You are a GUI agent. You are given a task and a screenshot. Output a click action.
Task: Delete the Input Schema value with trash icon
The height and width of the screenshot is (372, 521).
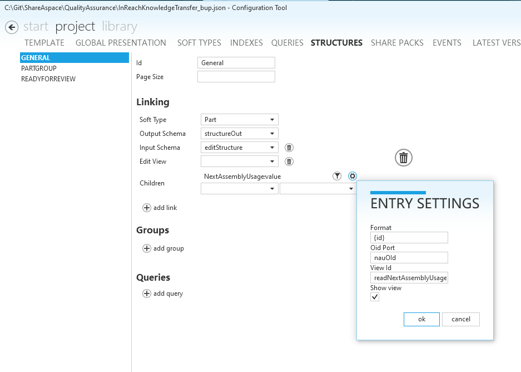pyautogui.click(x=289, y=147)
